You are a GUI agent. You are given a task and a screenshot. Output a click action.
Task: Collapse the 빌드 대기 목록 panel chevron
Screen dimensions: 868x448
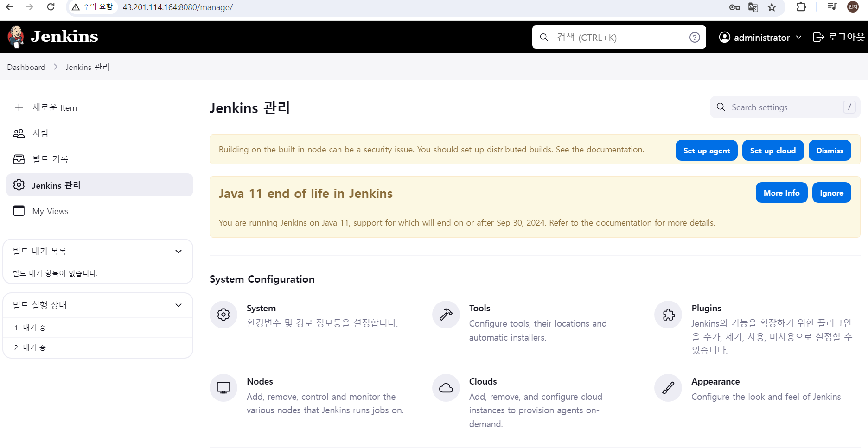[179, 252]
